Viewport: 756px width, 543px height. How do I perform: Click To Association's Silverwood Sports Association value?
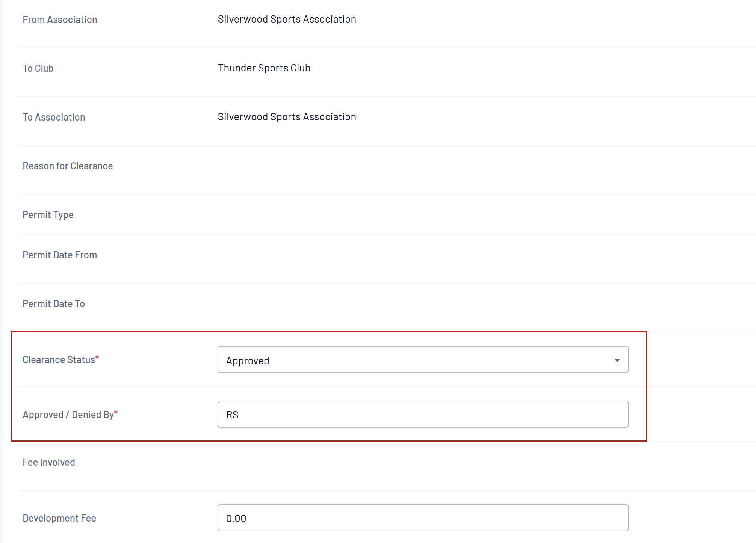click(x=287, y=117)
